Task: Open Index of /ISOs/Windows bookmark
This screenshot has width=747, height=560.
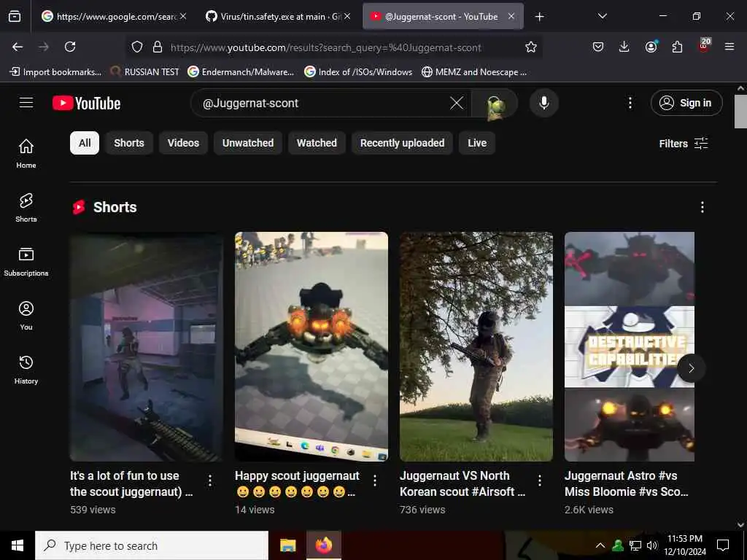Action: [x=358, y=72]
